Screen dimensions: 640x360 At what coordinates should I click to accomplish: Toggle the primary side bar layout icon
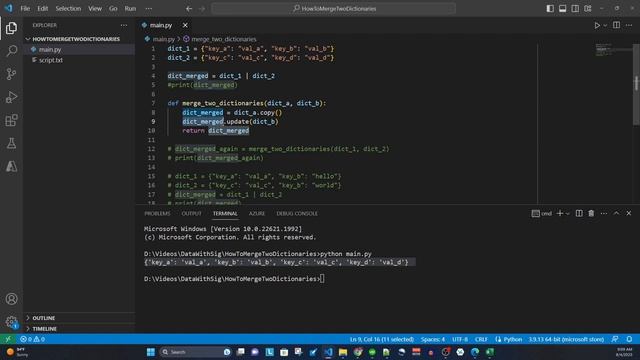[550, 9]
